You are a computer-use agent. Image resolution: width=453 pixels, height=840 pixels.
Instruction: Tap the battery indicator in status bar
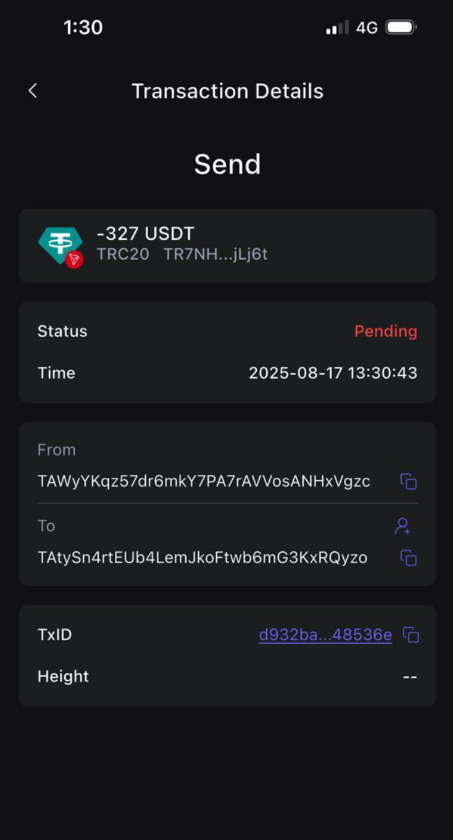pyautogui.click(x=401, y=27)
